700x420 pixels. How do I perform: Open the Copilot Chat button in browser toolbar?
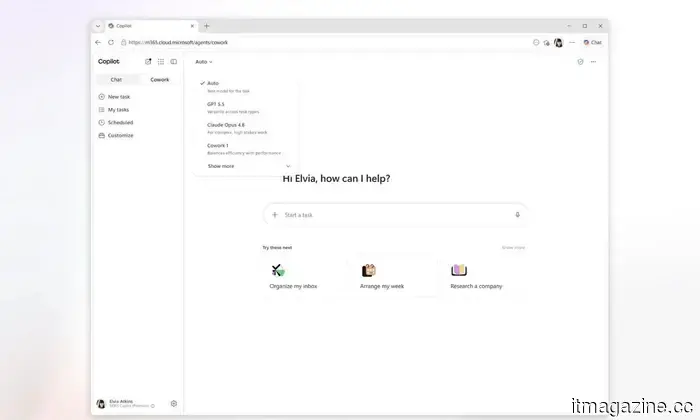pyautogui.click(x=593, y=42)
